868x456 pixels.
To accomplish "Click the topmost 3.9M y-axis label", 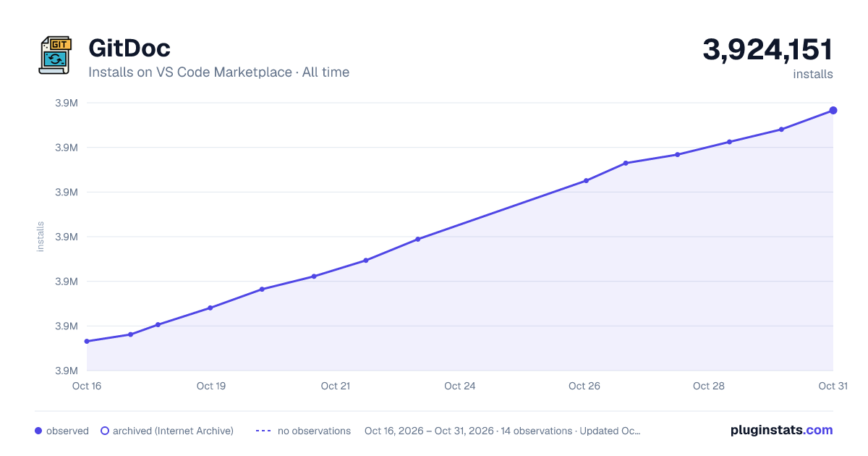I will pos(67,103).
